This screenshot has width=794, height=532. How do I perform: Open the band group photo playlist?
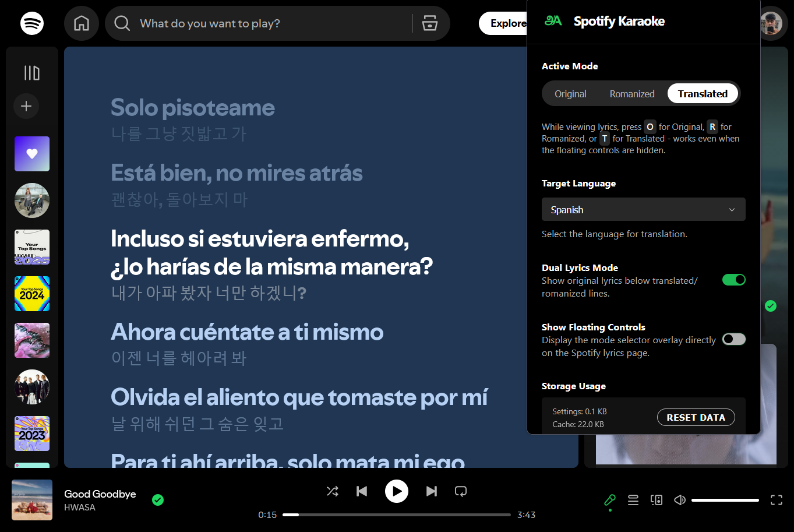click(x=32, y=387)
